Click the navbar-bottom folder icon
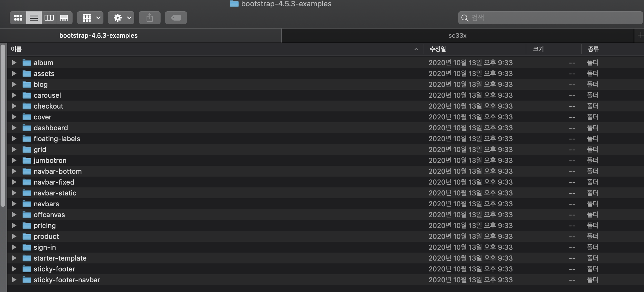Image resolution: width=644 pixels, height=292 pixels. pyautogui.click(x=27, y=171)
